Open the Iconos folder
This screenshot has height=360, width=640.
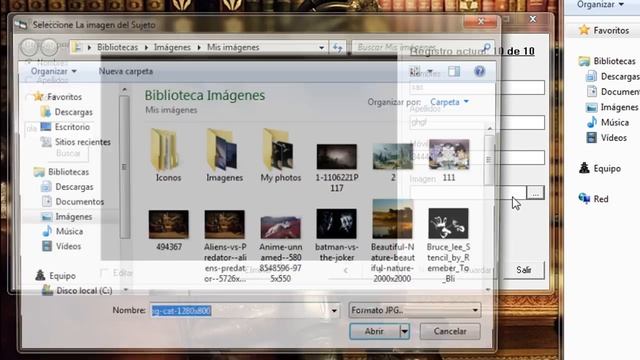168,155
